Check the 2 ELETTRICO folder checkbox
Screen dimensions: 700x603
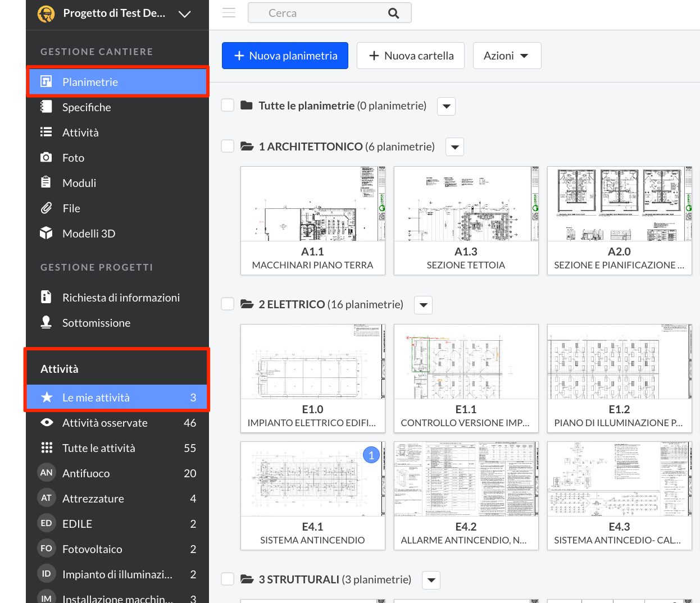[x=228, y=304]
